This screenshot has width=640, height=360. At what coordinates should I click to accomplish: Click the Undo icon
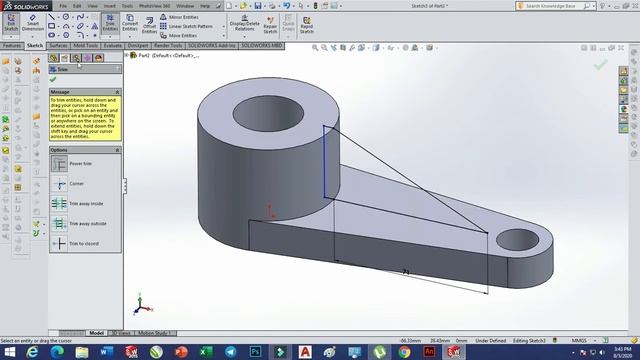click(287, 6)
